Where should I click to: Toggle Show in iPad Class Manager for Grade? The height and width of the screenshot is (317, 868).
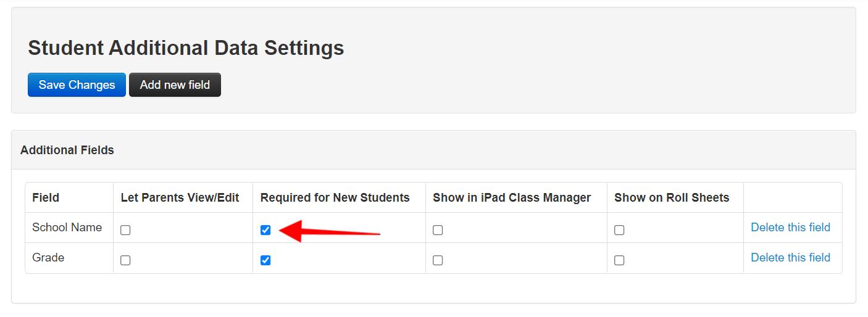click(438, 260)
